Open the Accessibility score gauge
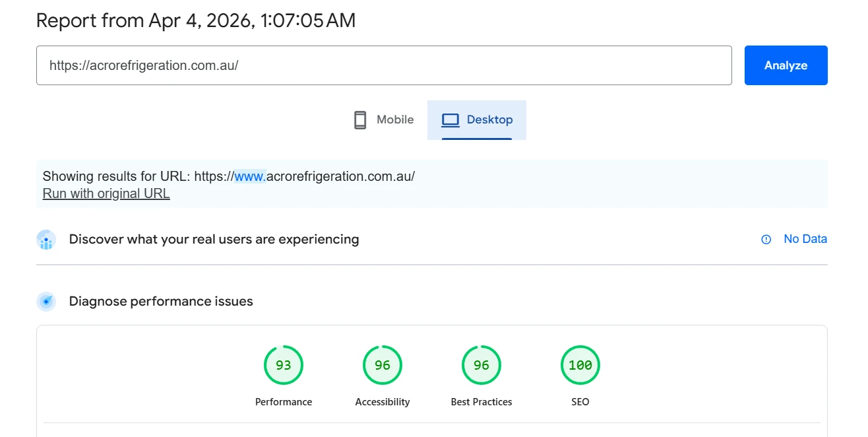Viewport: 868px width, 437px height. click(x=383, y=365)
